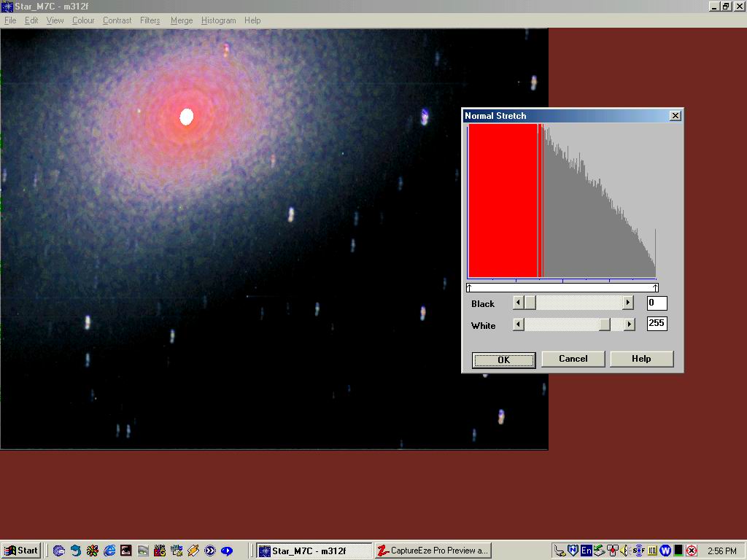Screen dimensions: 747x560
Task: Click the Black level slider thumb
Action: tap(530, 303)
